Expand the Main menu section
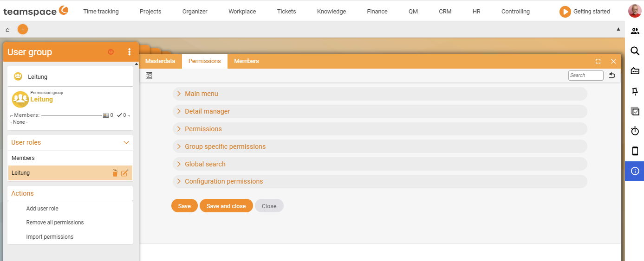 tap(380, 94)
